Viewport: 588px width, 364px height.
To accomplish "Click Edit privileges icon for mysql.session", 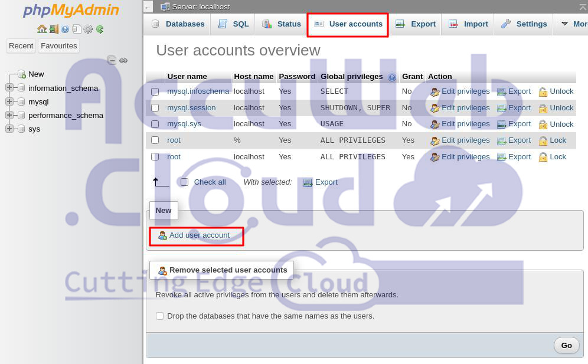I will [435, 109].
